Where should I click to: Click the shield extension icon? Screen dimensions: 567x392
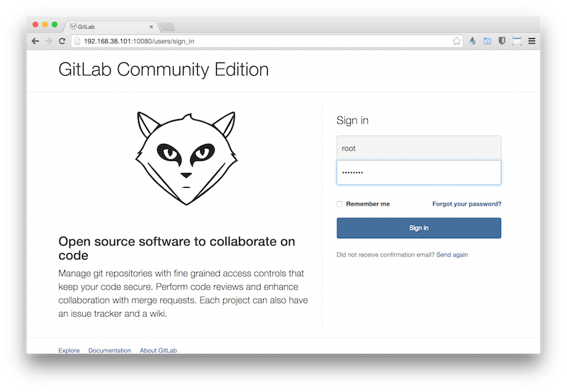[x=502, y=41]
